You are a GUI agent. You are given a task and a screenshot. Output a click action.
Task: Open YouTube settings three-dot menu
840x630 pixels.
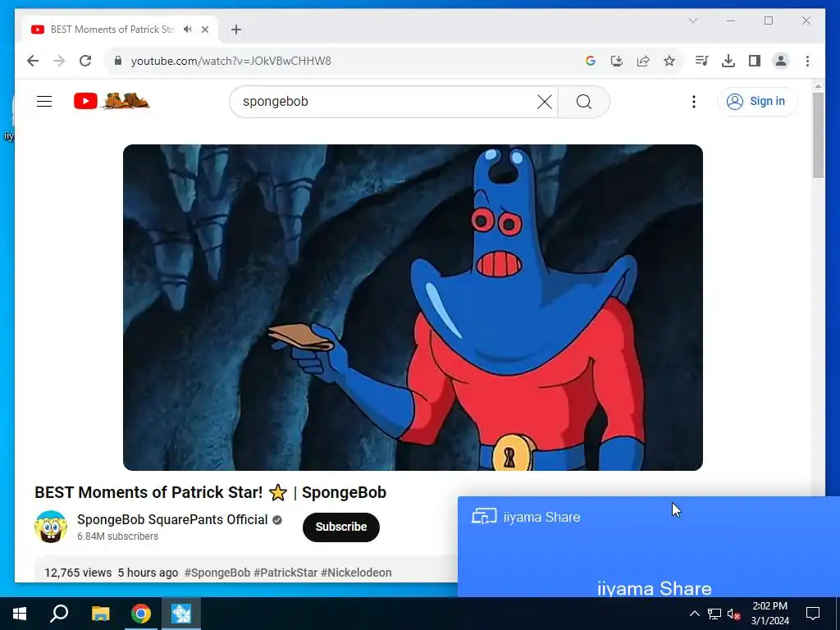(x=694, y=102)
